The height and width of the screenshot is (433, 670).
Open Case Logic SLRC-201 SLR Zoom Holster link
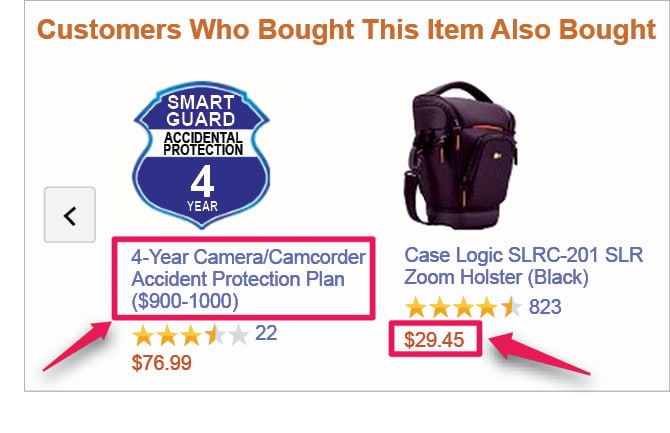(523, 264)
